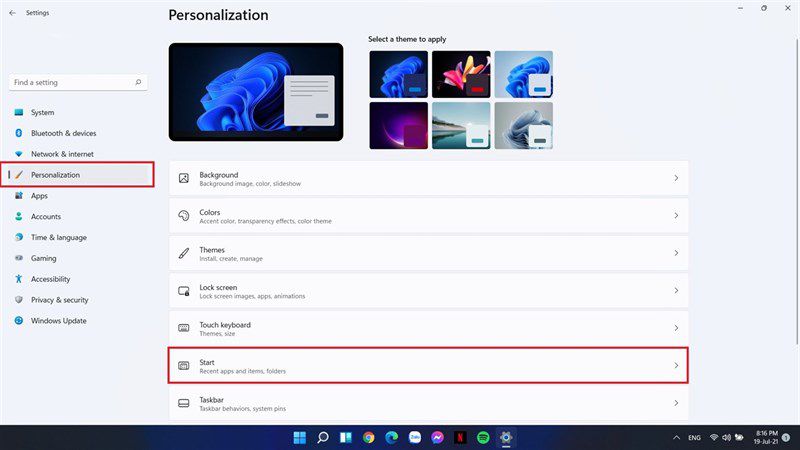
Task: Launch Google Chrome from taskbar
Action: point(368,438)
